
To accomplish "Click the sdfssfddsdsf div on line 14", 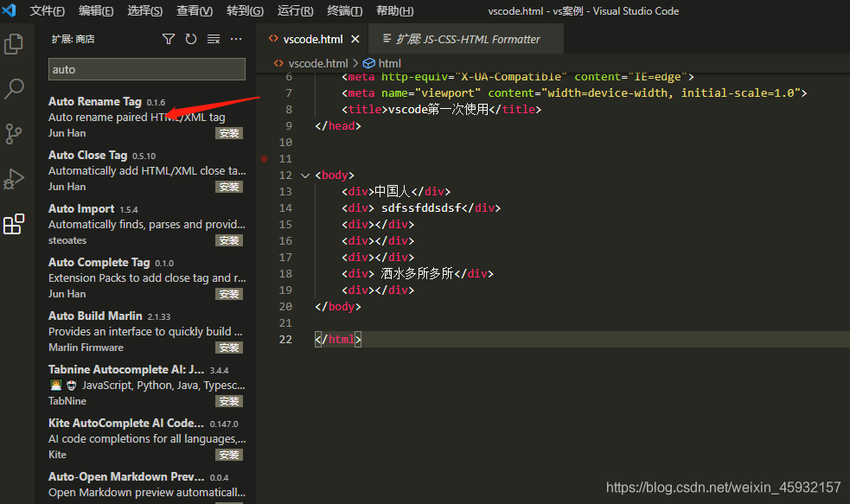I will tap(421, 208).
